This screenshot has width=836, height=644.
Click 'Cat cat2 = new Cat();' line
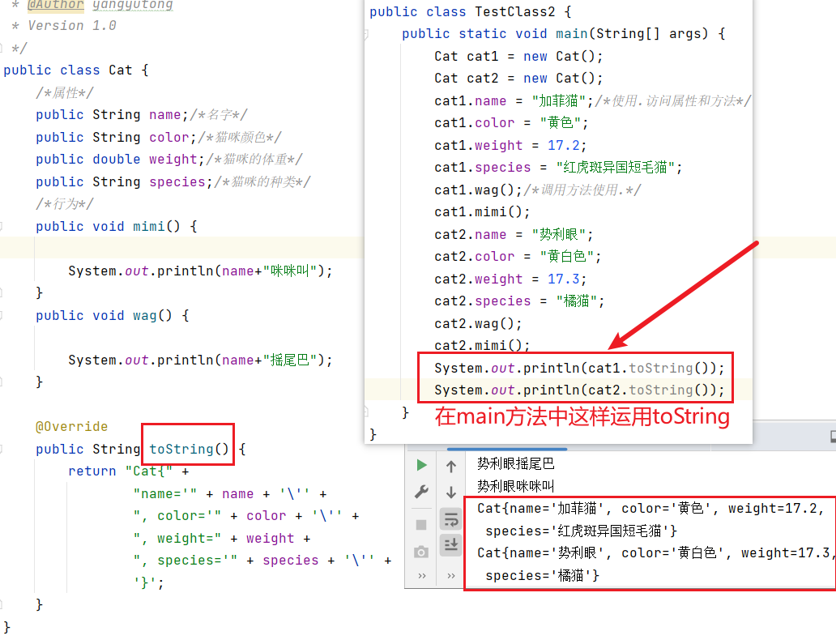click(518, 79)
